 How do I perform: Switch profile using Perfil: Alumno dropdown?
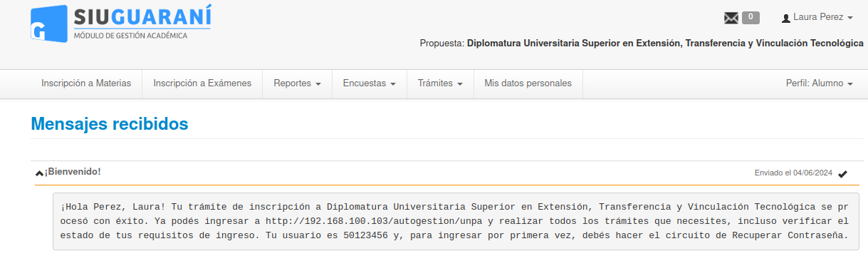[819, 83]
